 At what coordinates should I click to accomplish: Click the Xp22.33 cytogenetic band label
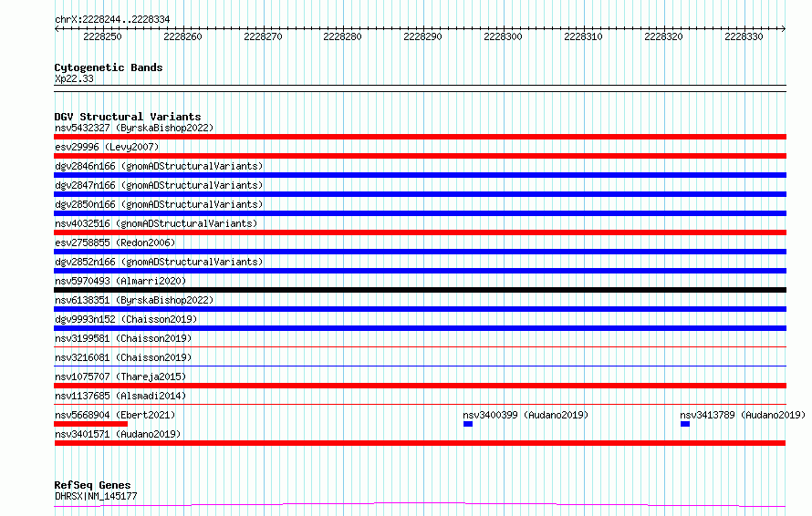(74, 78)
